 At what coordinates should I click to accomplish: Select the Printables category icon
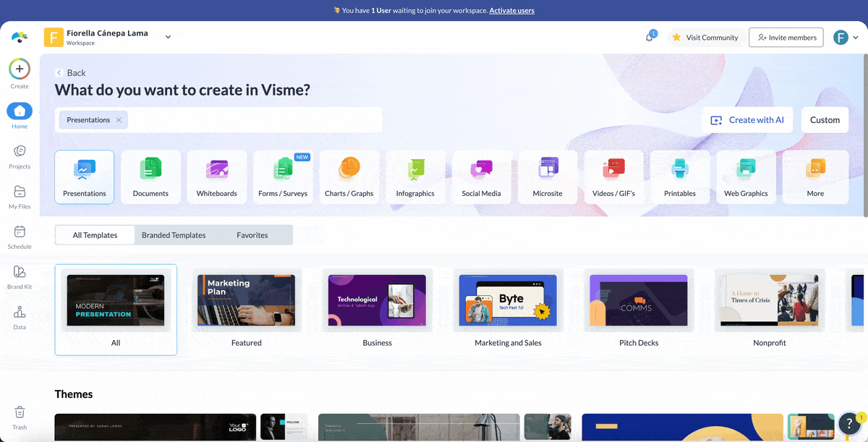coord(680,177)
